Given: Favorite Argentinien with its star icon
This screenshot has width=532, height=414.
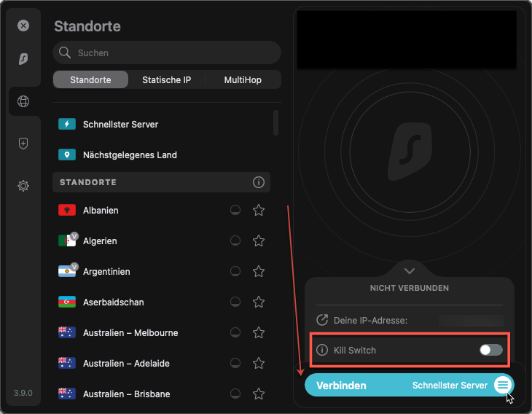Looking at the screenshot, I should pyautogui.click(x=259, y=271).
